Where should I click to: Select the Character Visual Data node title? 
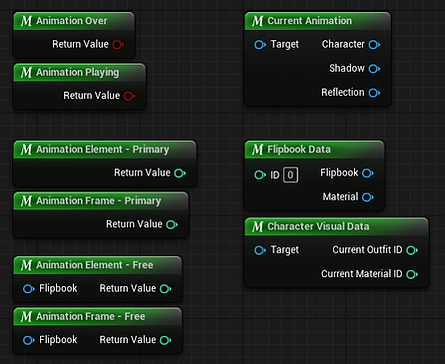tap(318, 227)
